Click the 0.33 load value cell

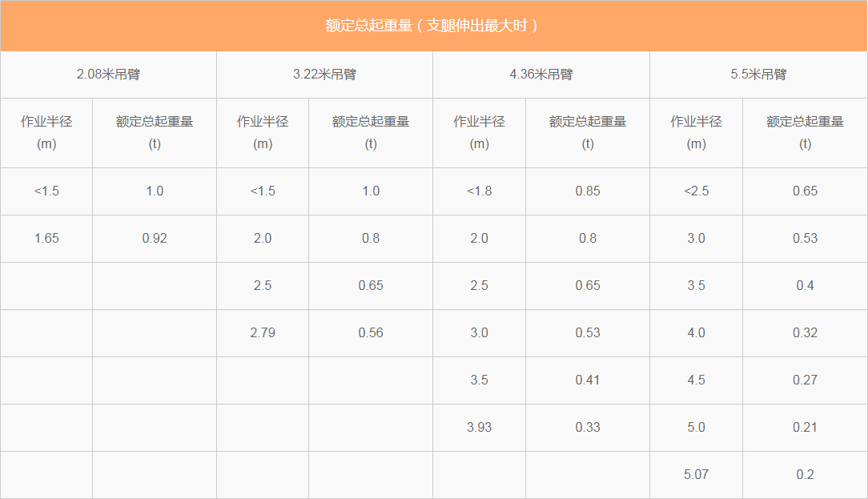click(588, 427)
